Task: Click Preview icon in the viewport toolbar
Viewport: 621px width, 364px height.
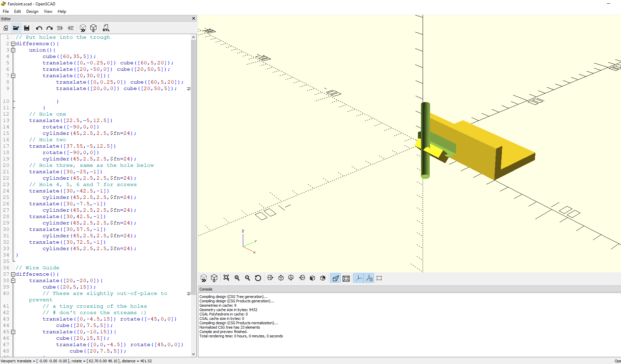Action: pos(204,278)
